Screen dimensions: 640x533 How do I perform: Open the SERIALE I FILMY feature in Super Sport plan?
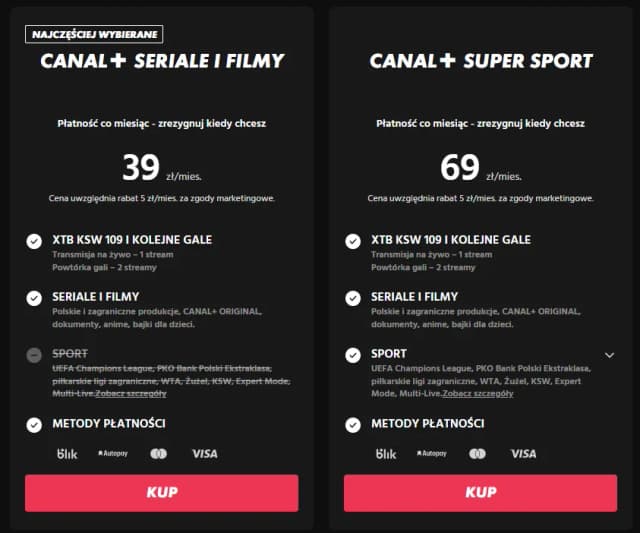pyautogui.click(x=416, y=297)
